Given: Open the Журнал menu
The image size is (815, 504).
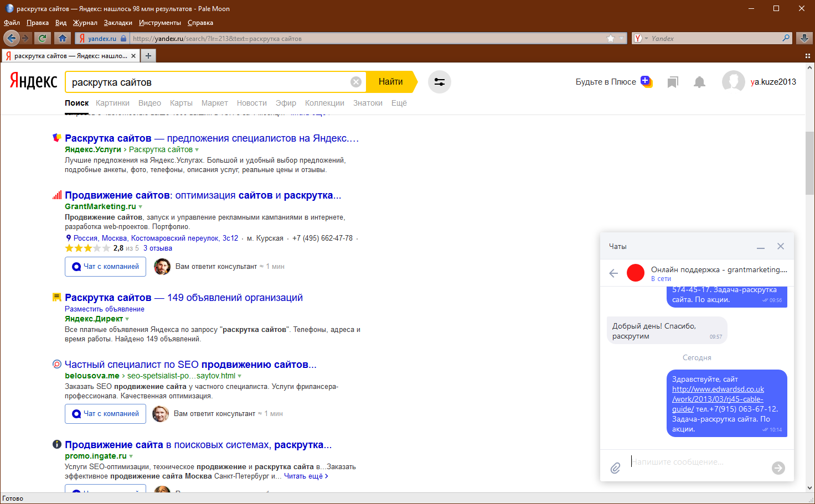Looking at the screenshot, I should click(x=85, y=23).
